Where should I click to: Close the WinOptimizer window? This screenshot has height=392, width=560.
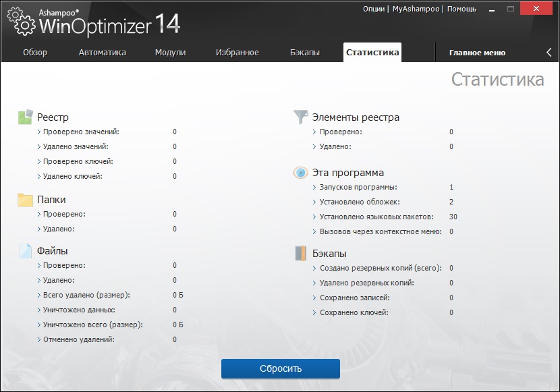[536, 9]
